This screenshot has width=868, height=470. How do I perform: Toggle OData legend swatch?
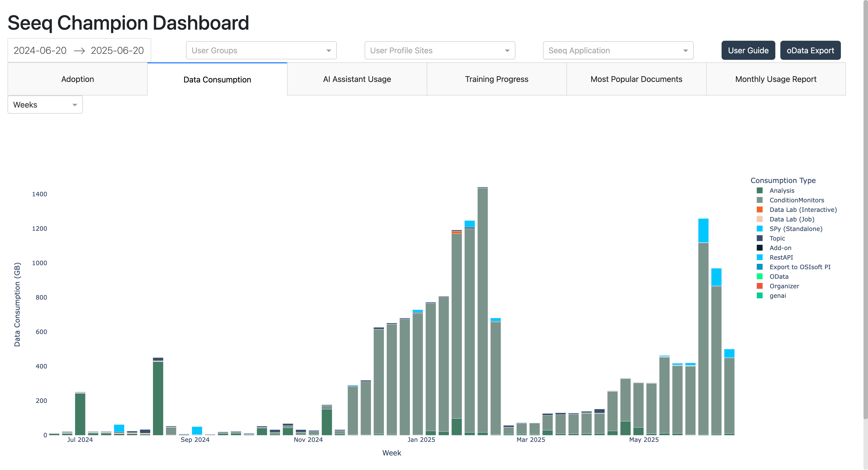pyautogui.click(x=759, y=276)
